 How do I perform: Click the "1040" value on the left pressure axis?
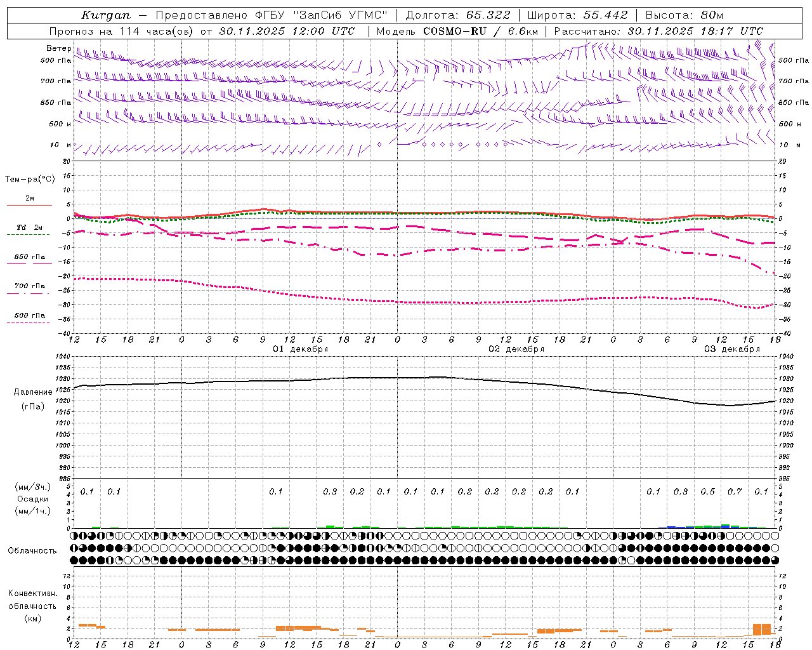pyautogui.click(x=64, y=357)
